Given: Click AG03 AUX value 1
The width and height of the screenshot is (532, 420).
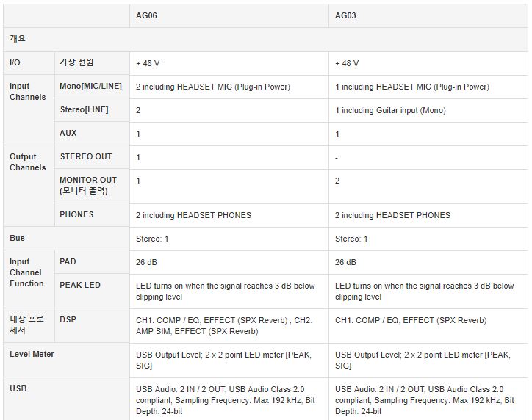Looking at the screenshot, I should coord(337,134).
